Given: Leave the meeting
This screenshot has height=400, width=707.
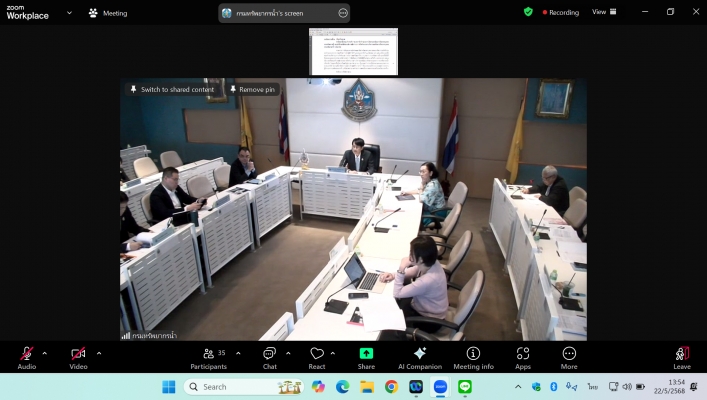Looking at the screenshot, I should point(682,359).
